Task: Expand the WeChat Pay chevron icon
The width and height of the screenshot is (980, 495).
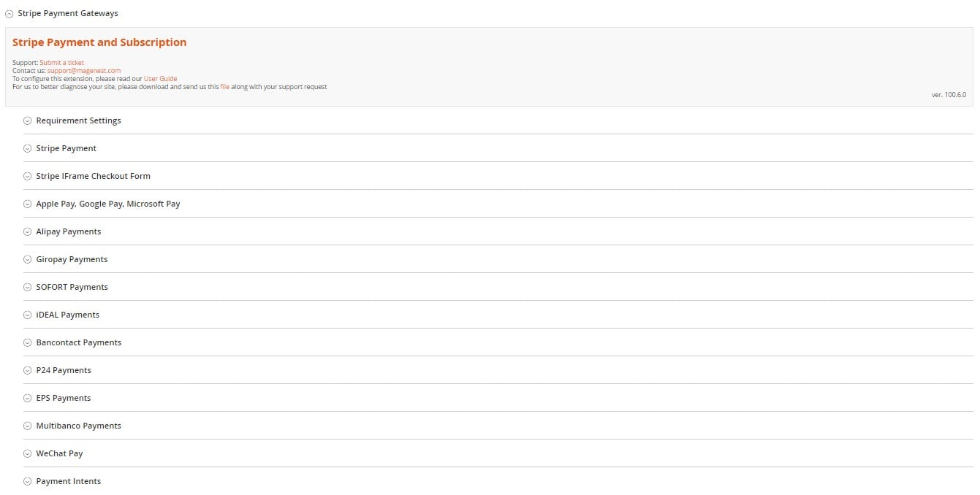Action: coord(28,454)
